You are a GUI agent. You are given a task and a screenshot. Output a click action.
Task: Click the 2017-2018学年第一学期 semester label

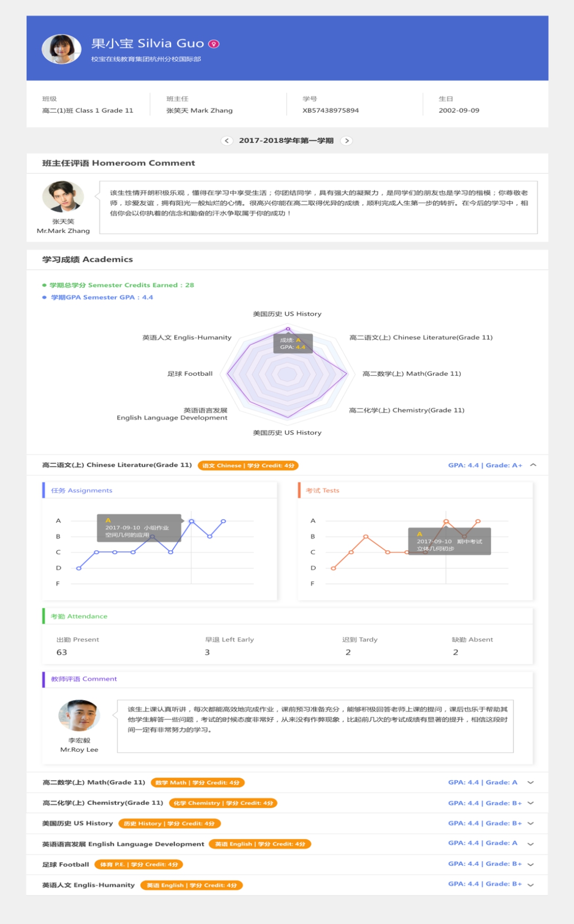pyautogui.click(x=286, y=141)
